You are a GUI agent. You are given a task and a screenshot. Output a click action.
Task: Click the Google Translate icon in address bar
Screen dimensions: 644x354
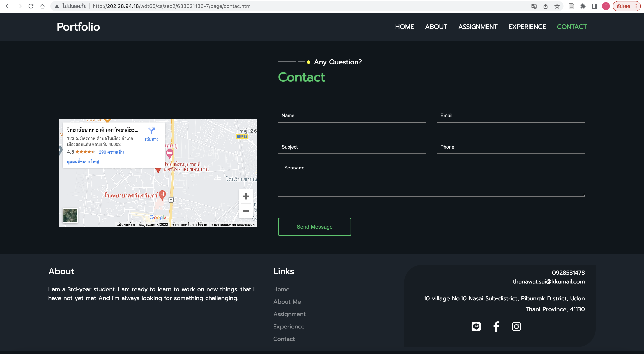click(534, 6)
